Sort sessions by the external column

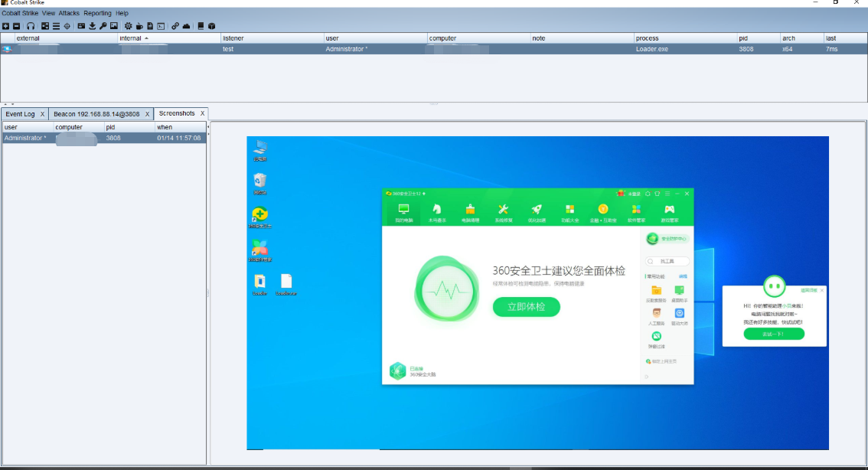(x=66, y=38)
